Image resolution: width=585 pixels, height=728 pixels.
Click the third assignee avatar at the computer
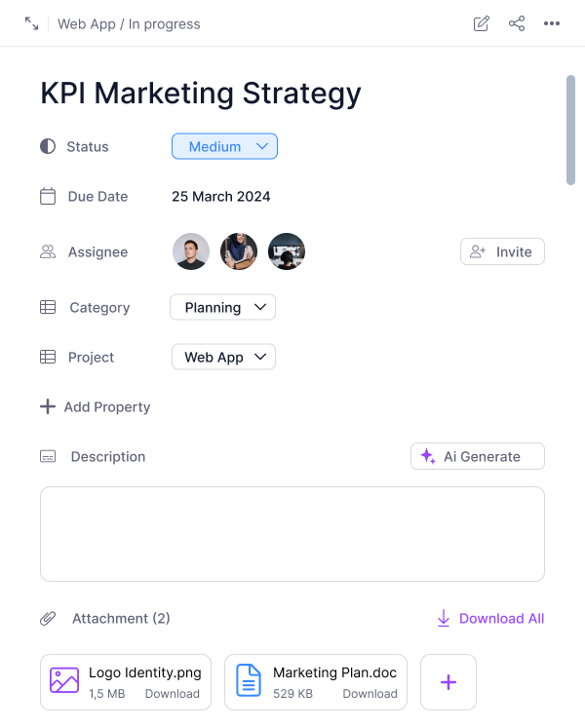(x=287, y=251)
